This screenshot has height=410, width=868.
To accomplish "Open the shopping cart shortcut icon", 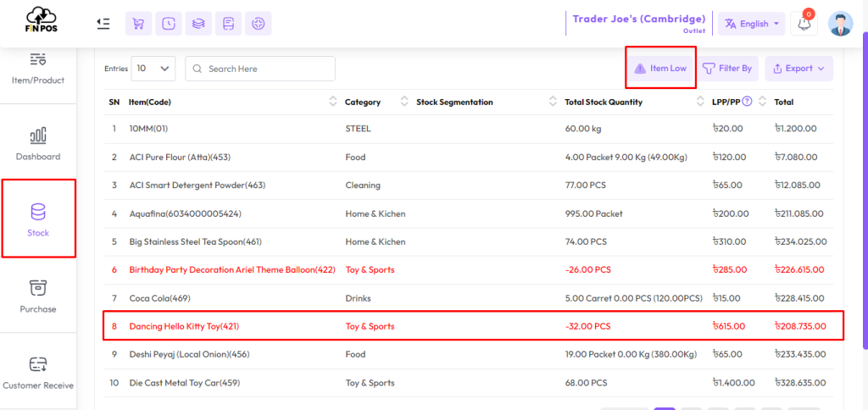I will [138, 24].
